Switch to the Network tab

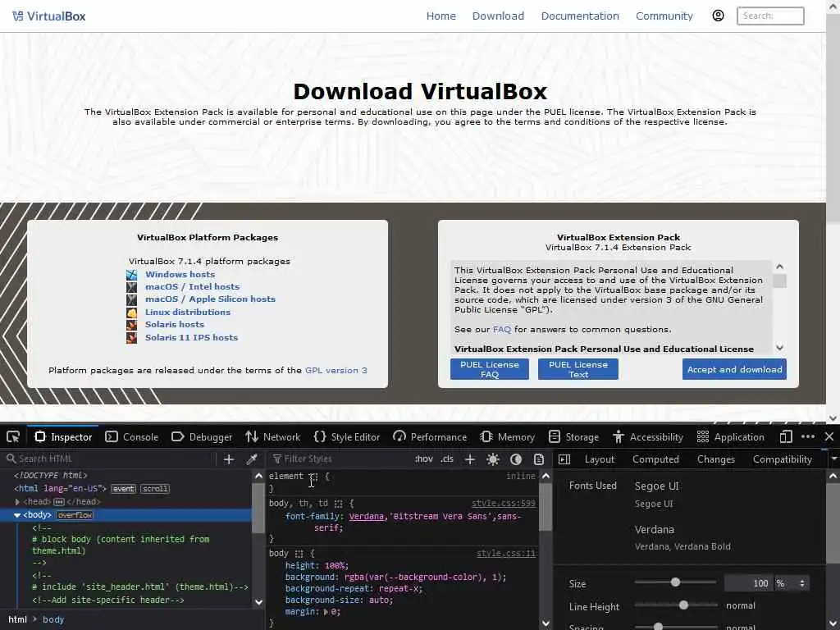click(x=273, y=436)
